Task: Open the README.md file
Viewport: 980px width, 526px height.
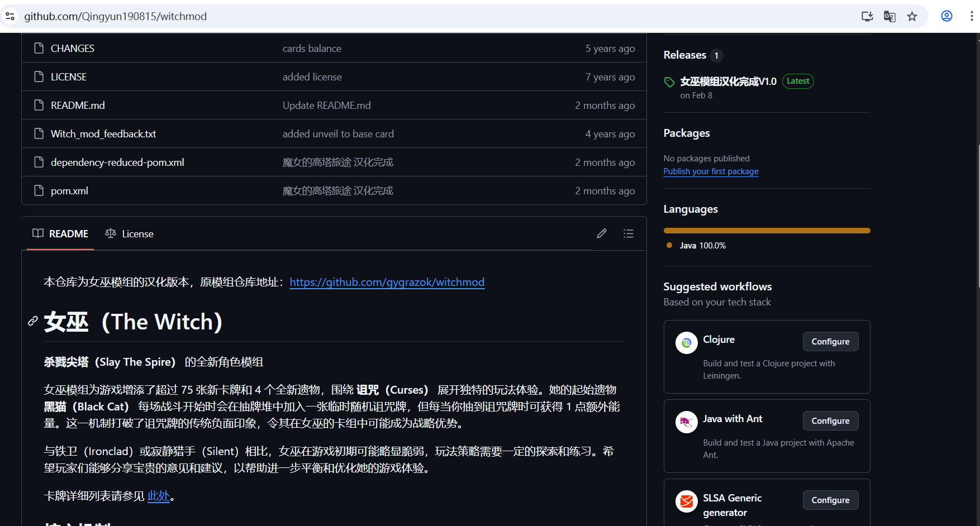Action: click(78, 106)
